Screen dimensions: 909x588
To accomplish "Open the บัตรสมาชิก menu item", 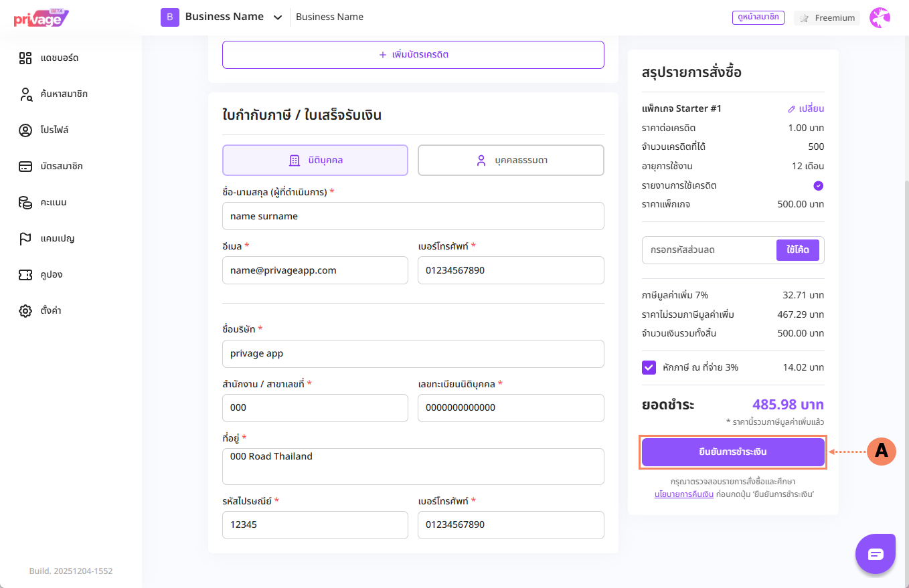I will tap(61, 167).
